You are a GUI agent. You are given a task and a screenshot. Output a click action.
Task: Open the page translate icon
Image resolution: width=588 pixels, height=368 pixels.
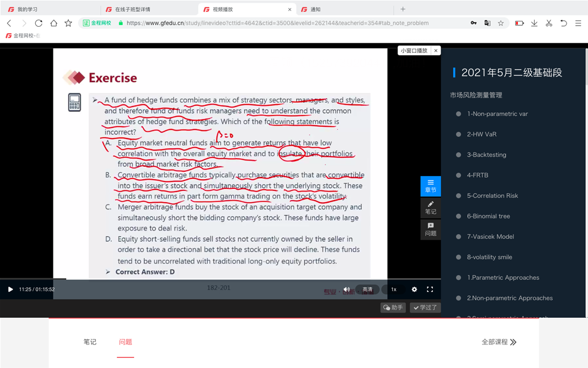click(488, 23)
